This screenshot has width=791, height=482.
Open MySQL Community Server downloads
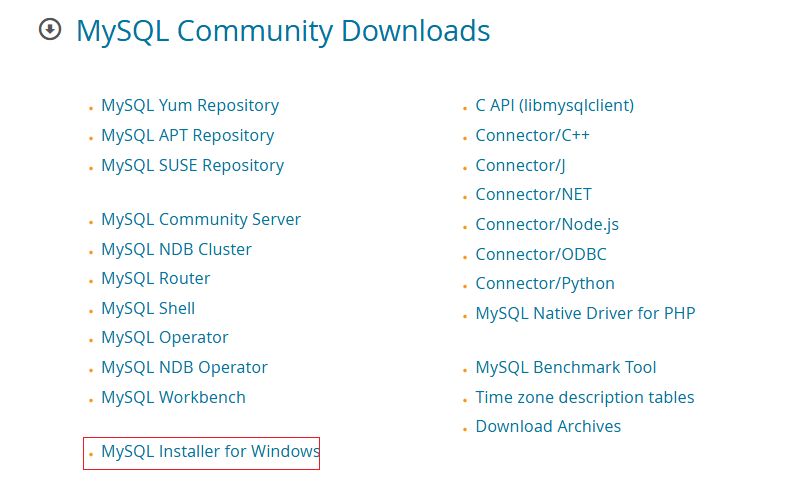(201, 220)
